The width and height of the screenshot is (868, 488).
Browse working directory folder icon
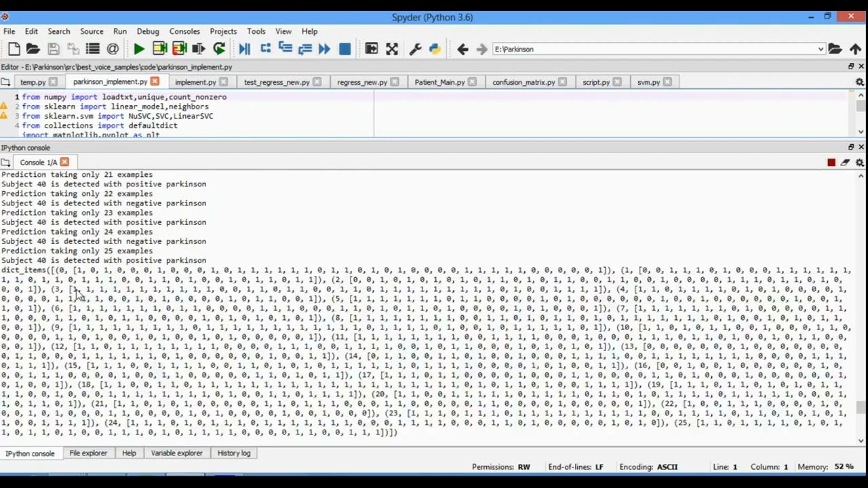pyautogui.click(x=835, y=49)
